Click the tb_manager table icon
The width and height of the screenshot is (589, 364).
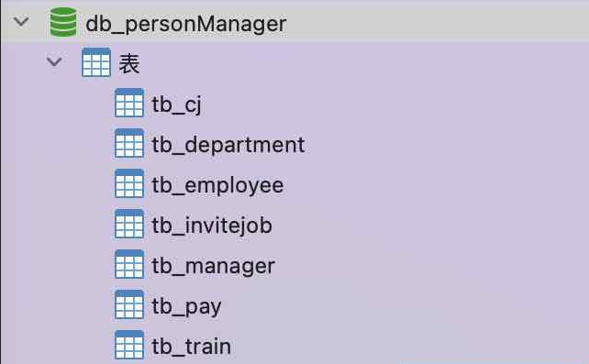(129, 264)
